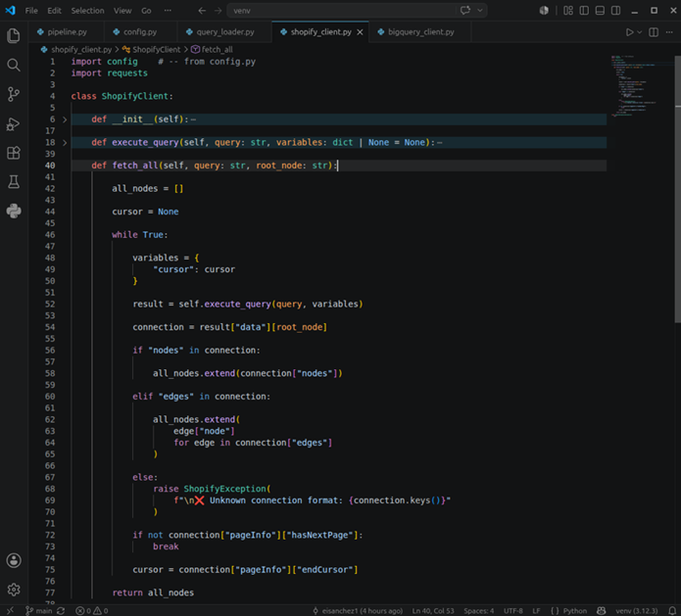Image resolution: width=681 pixels, height=616 pixels.
Task: Open the Manage settings gear
Action: click(14, 590)
